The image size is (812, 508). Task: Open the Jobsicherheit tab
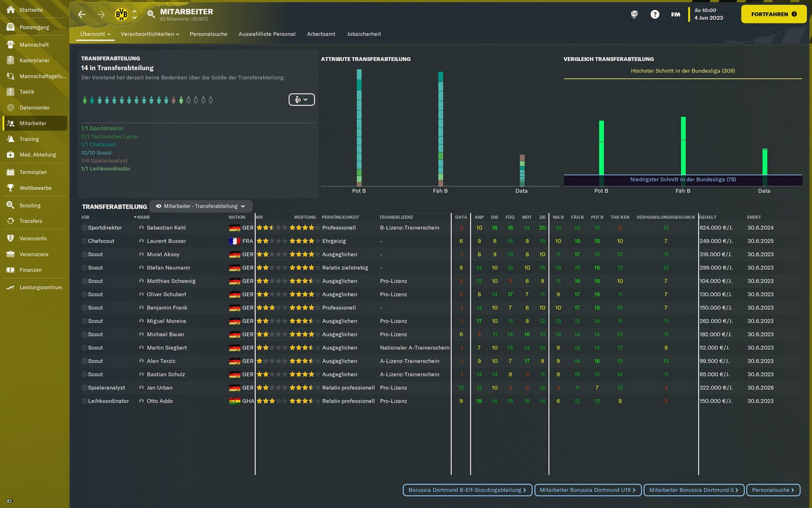point(364,34)
